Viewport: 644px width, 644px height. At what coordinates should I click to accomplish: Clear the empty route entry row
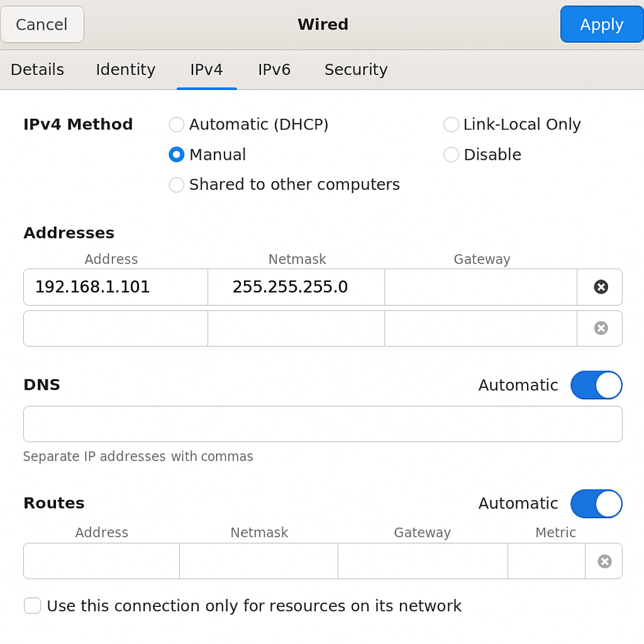(604, 560)
